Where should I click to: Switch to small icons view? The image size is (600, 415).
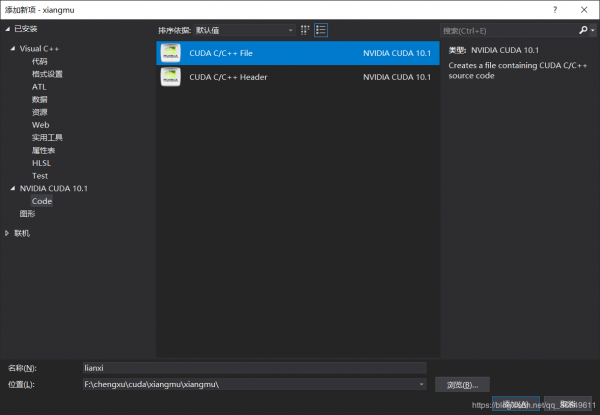coord(305,30)
